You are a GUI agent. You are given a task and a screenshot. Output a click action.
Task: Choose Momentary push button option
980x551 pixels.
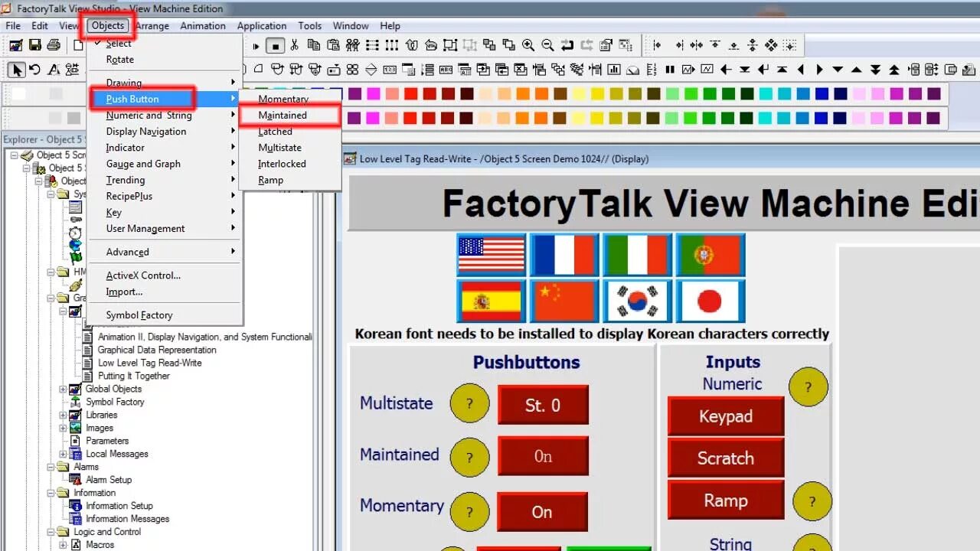click(283, 99)
